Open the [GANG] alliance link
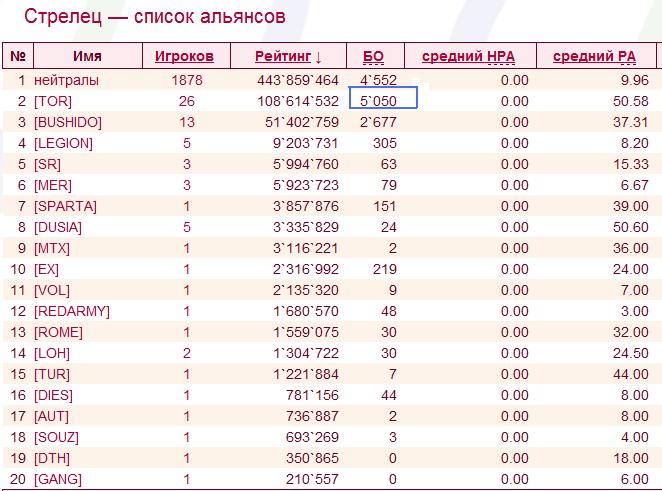This screenshot has width=662, height=491. [x=59, y=480]
